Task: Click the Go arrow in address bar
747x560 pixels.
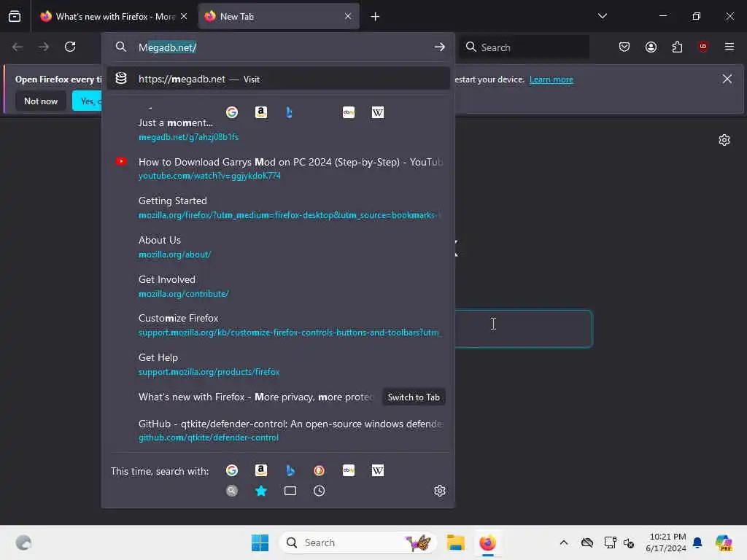Action: (x=439, y=47)
